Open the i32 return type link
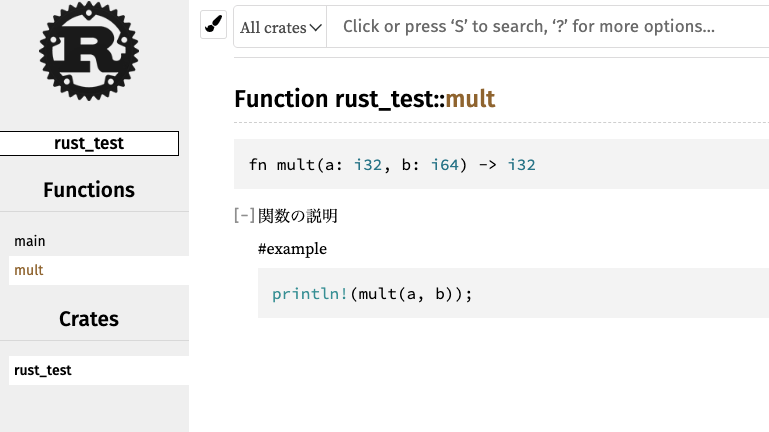This screenshot has width=769, height=432. (x=522, y=165)
